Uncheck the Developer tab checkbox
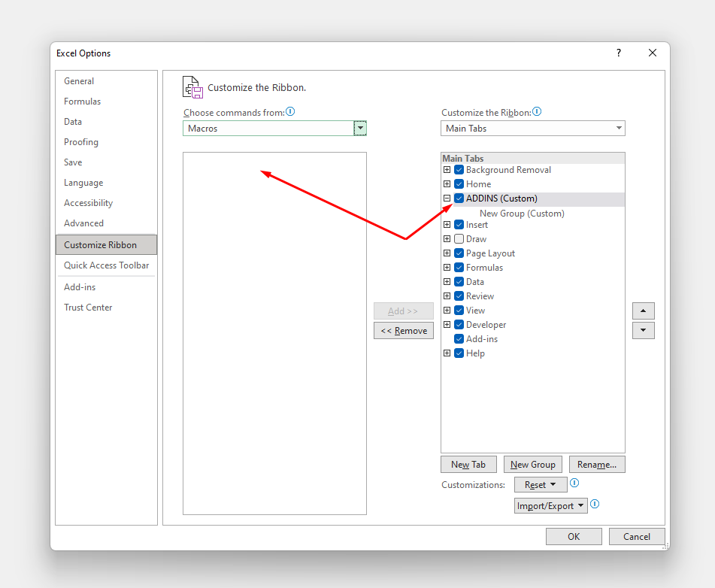Screen dimensions: 715x588 459,324
